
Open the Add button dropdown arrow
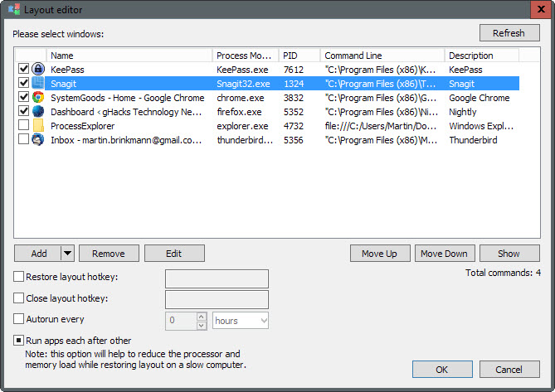[x=67, y=253]
